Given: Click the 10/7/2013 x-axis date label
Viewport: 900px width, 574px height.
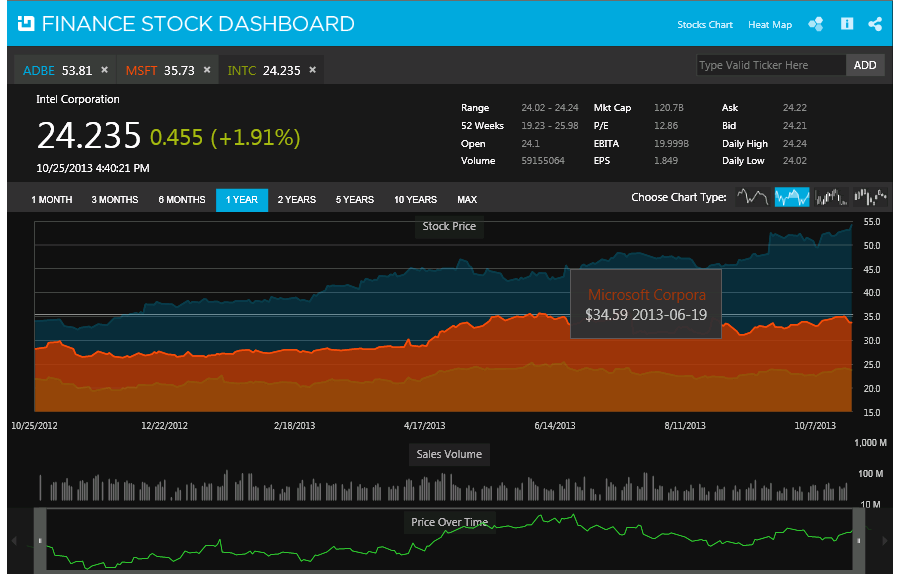Looking at the screenshot, I should [x=815, y=426].
